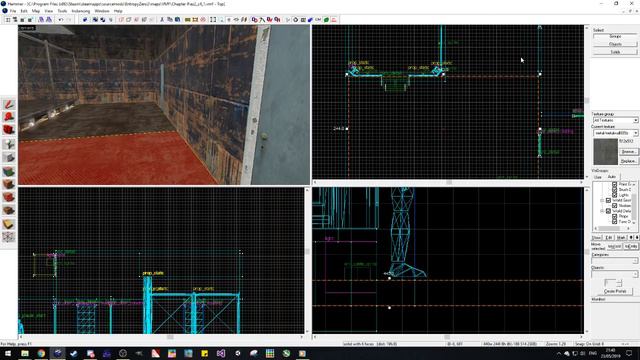Click the Undo toolbar icon
Image resolution: width=640 pixels, height=360 pixels.
pyautogui.click(x=60, y=20)
